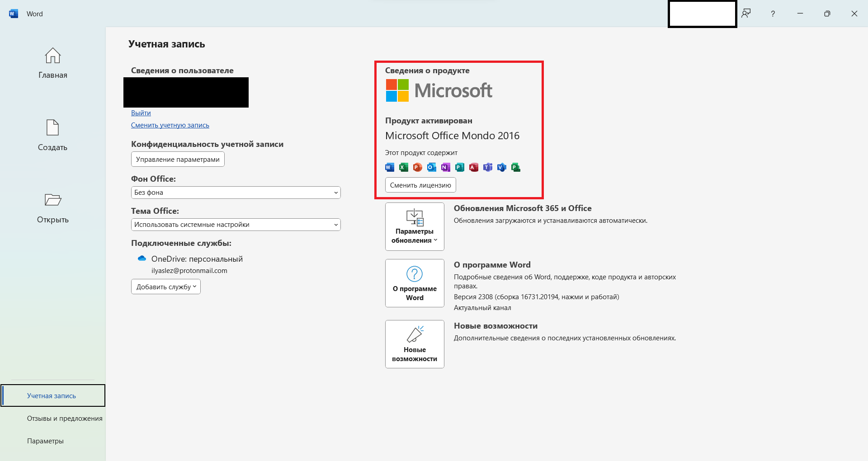Click the Актуальный канал text
This screenshot has width=868, height=461.
(482, 308)
